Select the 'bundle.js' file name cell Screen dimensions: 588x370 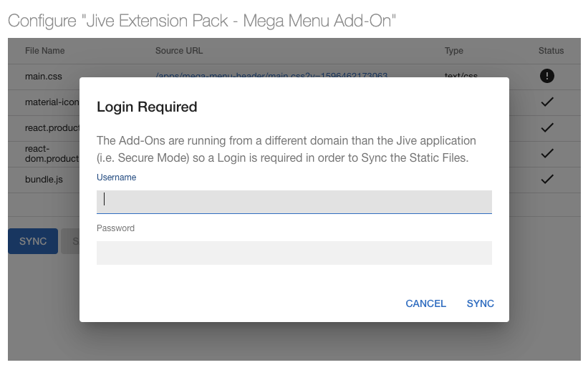(x=44, y=180)
